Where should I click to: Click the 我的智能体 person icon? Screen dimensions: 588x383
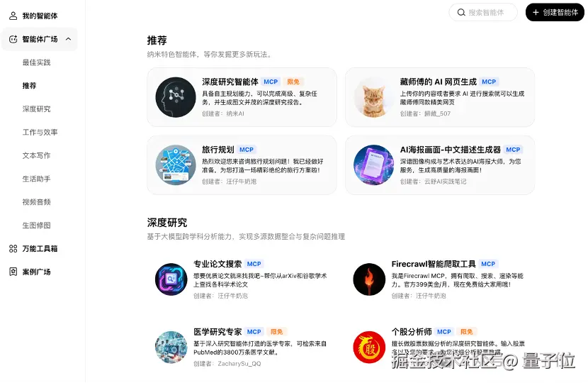tap(13, 16)
